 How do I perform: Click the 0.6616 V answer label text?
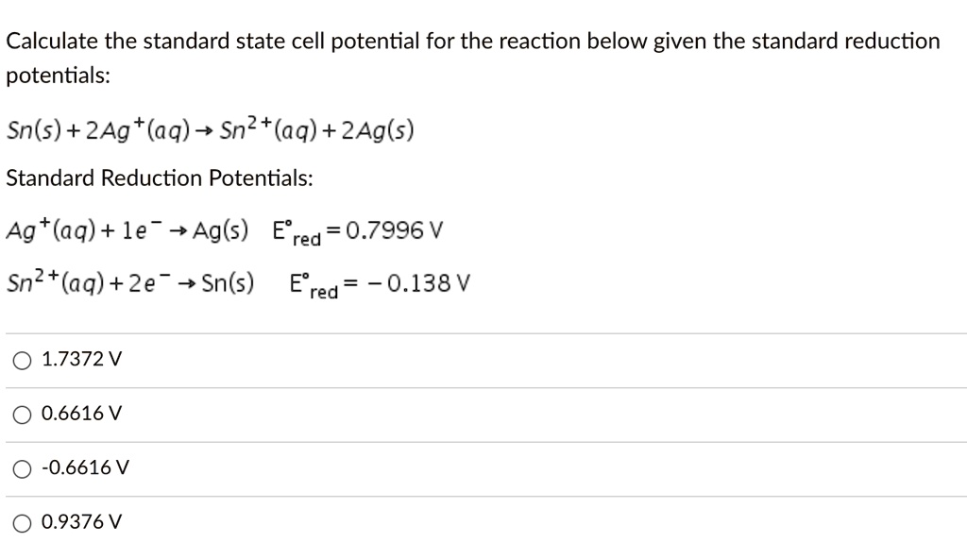(80, 413)
